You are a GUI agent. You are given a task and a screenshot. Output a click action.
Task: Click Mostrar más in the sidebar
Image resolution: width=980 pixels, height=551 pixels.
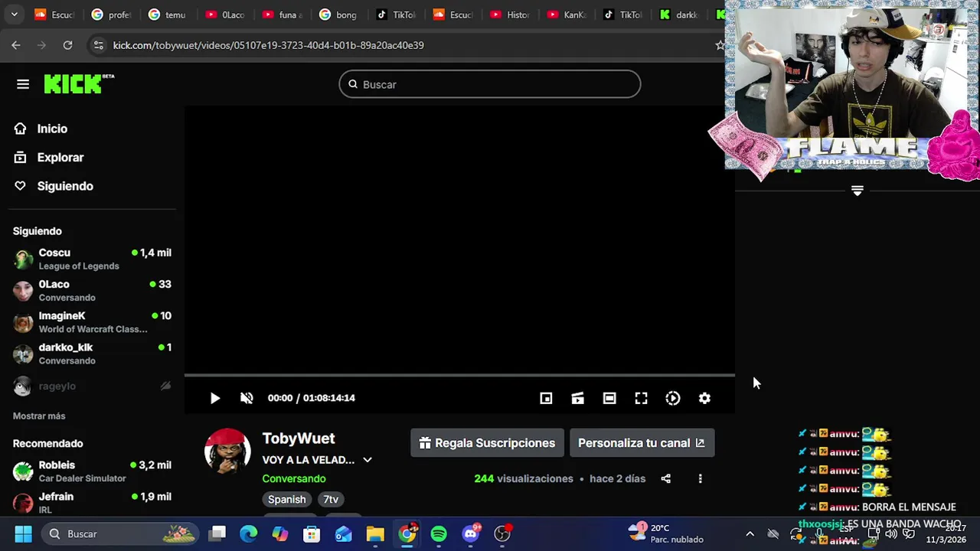point(39,416)
